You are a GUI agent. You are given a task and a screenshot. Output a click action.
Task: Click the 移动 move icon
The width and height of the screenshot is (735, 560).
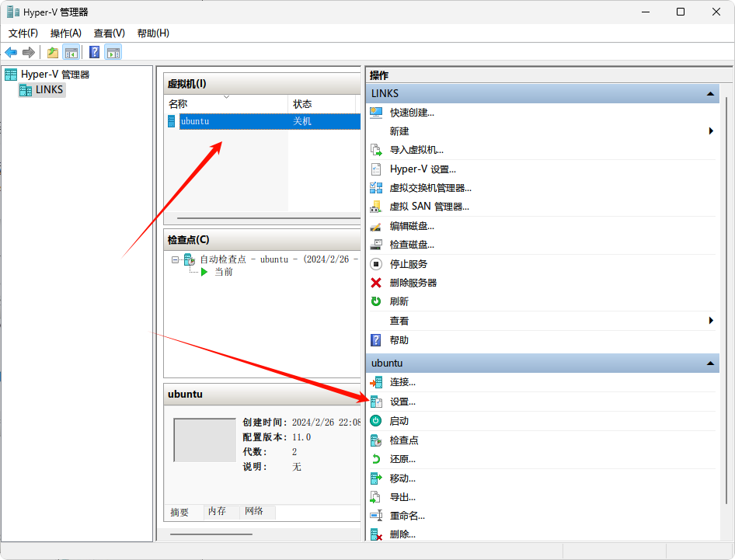click(376, 478)
